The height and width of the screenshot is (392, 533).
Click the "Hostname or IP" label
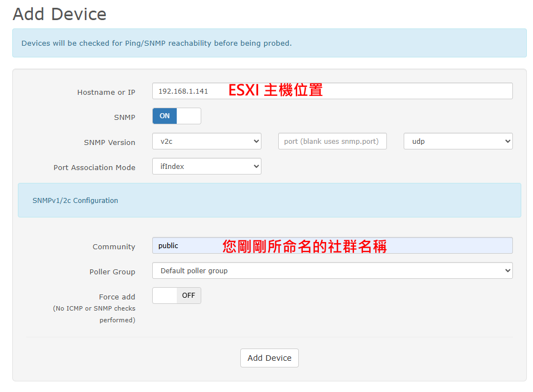click(x=106, y=92)
